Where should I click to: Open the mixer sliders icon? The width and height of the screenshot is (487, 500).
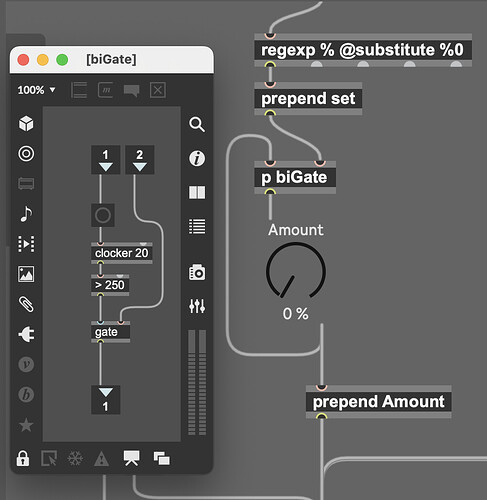pyautogui.click(x=197, y=306)
